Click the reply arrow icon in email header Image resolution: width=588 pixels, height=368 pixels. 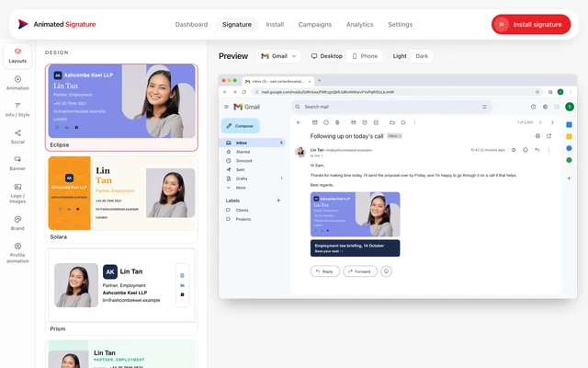(537, 150)
